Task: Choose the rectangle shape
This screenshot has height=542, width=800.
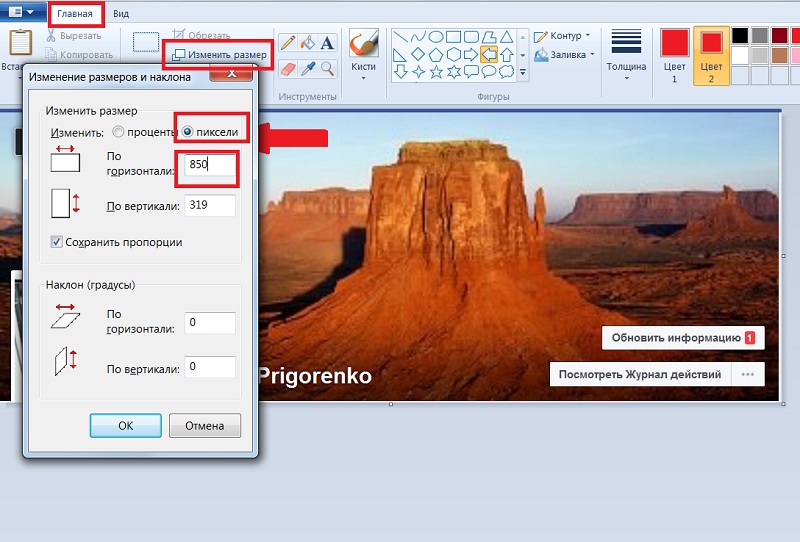Action: pos(454,37)
